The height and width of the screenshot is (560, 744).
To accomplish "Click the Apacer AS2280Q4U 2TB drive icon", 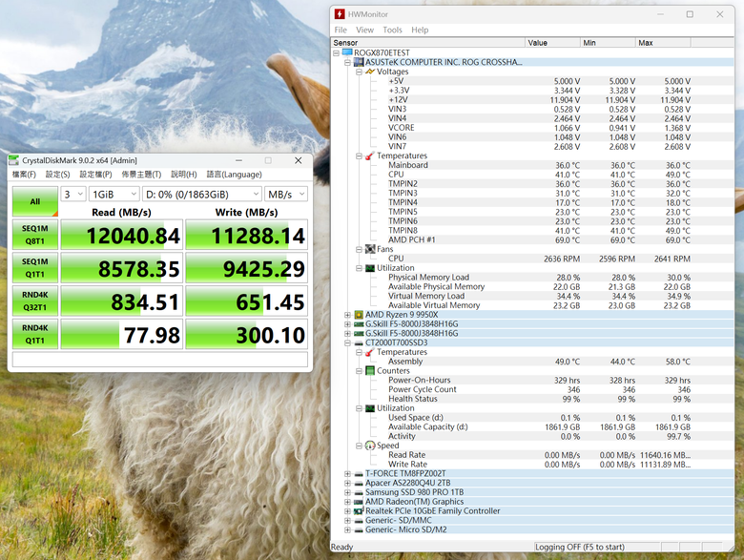I will point(359,483).
